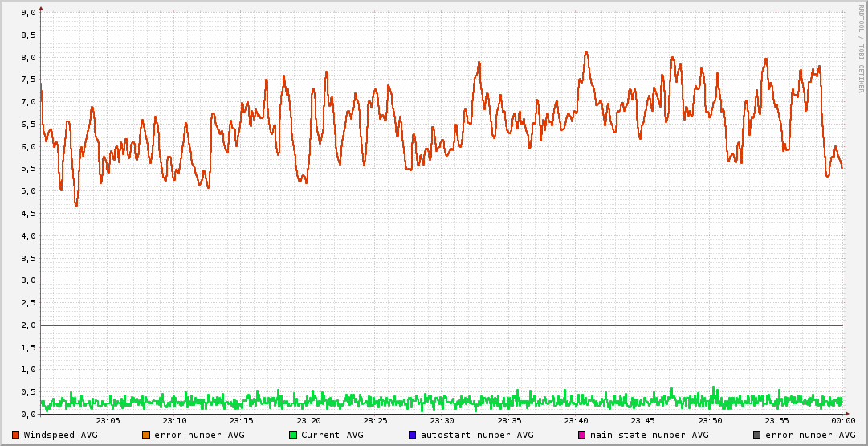Click the 4,5 value on the y-axis
Image resolution: width=868 pixels, height=446 pixels.
[28, 213]
